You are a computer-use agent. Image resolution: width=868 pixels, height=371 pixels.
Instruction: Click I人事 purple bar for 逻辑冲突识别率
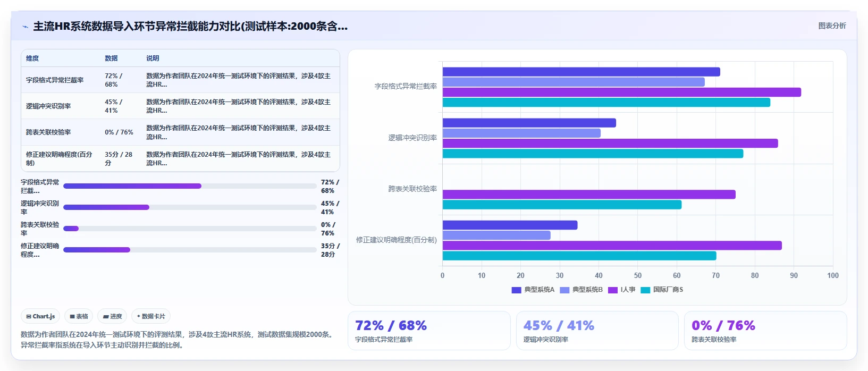pos(610,143)
